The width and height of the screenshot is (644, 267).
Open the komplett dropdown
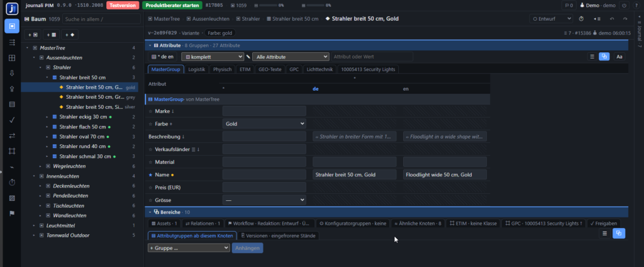pos(213,57)
